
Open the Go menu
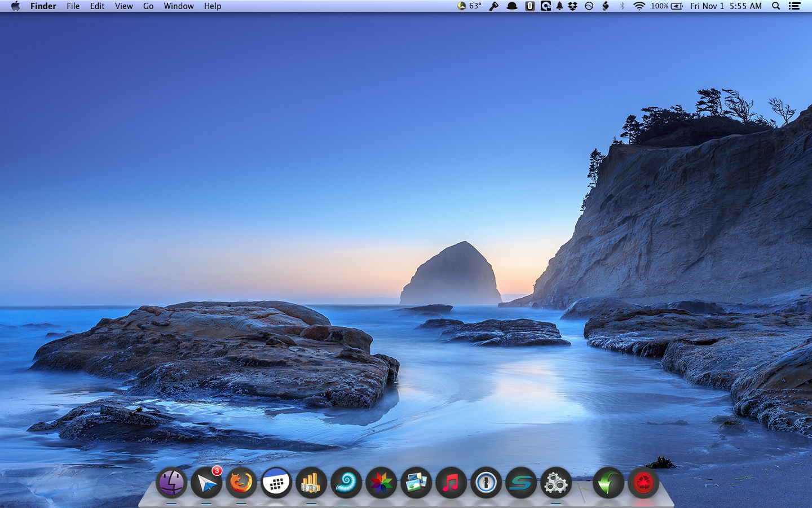(x=148, y=6)
